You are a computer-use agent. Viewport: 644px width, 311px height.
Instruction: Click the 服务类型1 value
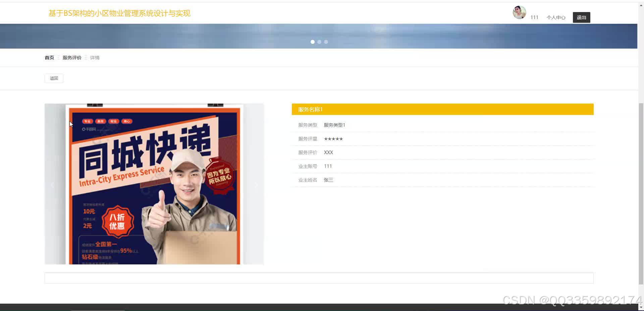coord(334,125)
